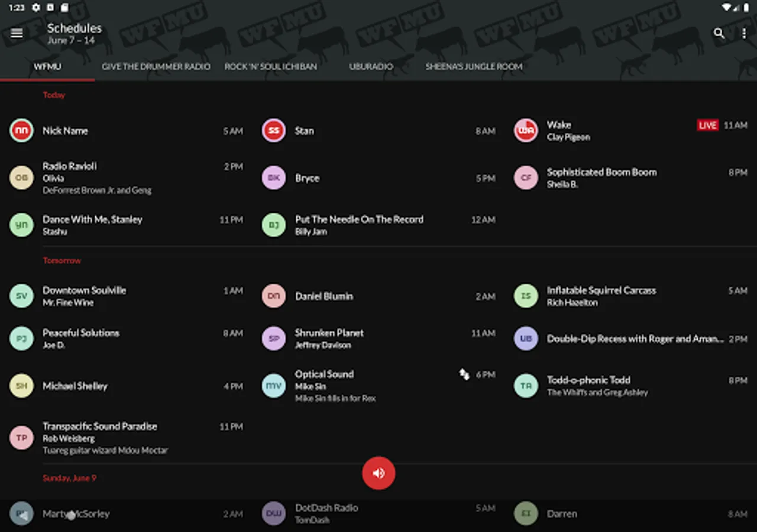Select the Dance With Me, Stanley title
The height and width of the screenshot is (532, 757).
[x=92, y=219]
